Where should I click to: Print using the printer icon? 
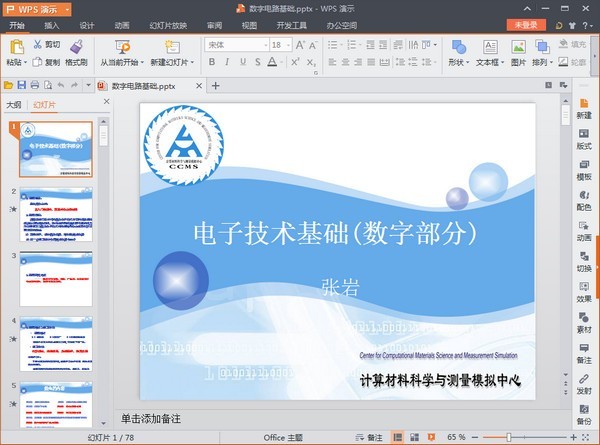coord(35,85)
